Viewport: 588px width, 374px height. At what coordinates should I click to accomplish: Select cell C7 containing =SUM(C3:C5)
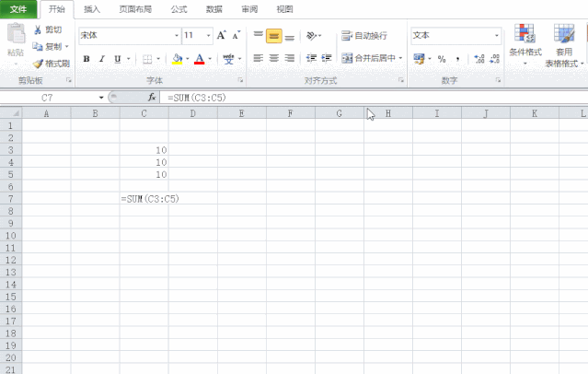coord(144,199)
